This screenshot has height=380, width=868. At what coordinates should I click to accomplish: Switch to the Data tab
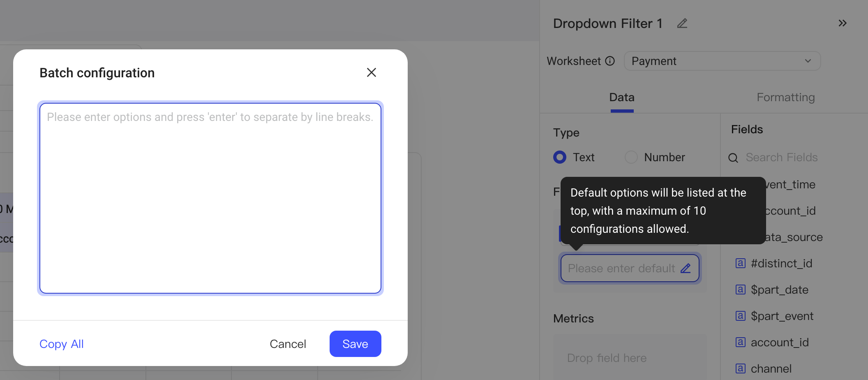coord(622,97)
